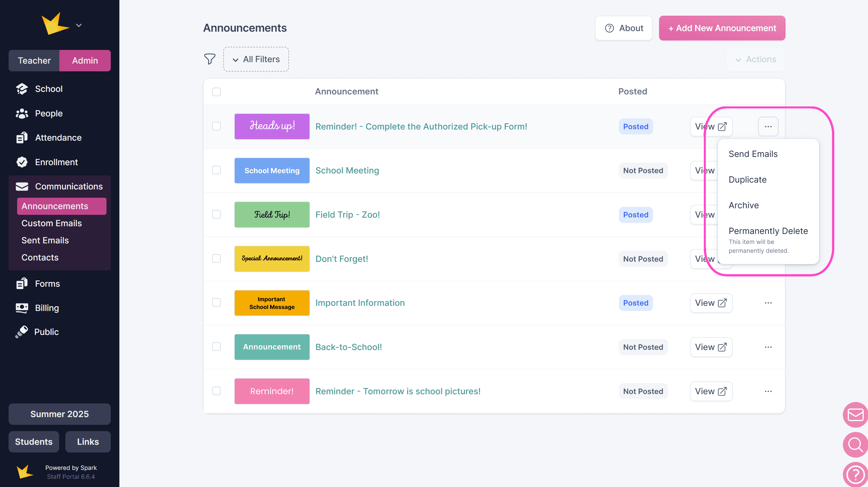Tick the School Meeting row checkbox

(216, 170)
